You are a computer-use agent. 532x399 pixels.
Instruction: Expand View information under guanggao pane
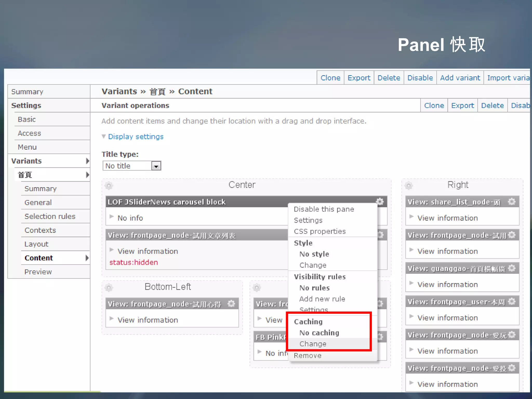411,283
